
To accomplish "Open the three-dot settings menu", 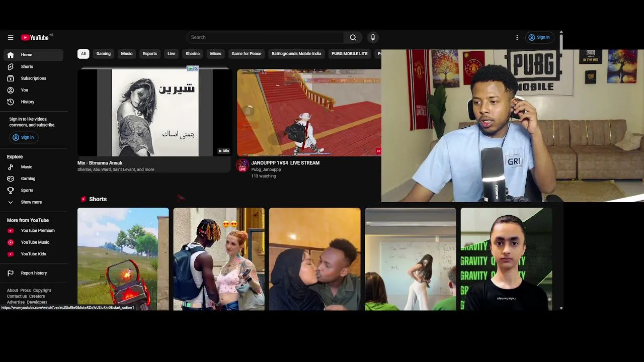I will (517, 37).
